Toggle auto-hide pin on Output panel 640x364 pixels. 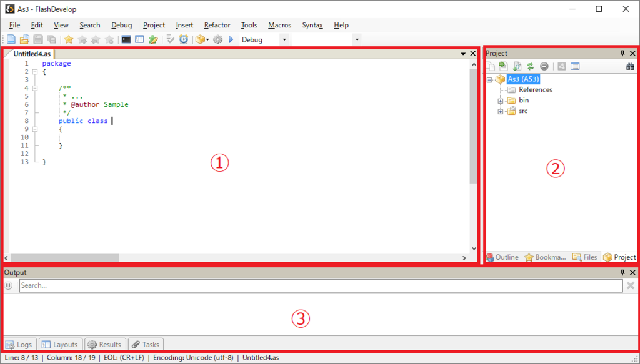click(622, 272)
